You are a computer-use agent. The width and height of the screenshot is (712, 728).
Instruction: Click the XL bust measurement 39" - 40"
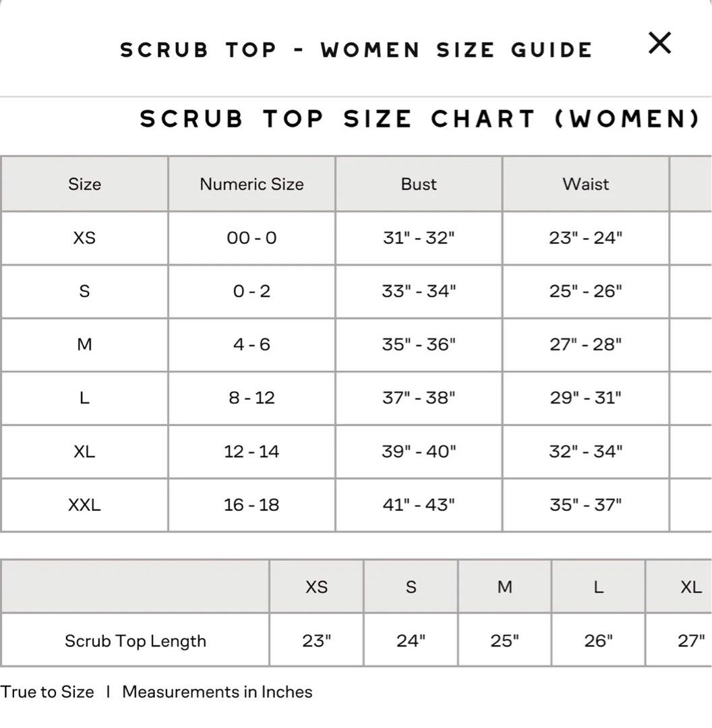tap(419, 451)
